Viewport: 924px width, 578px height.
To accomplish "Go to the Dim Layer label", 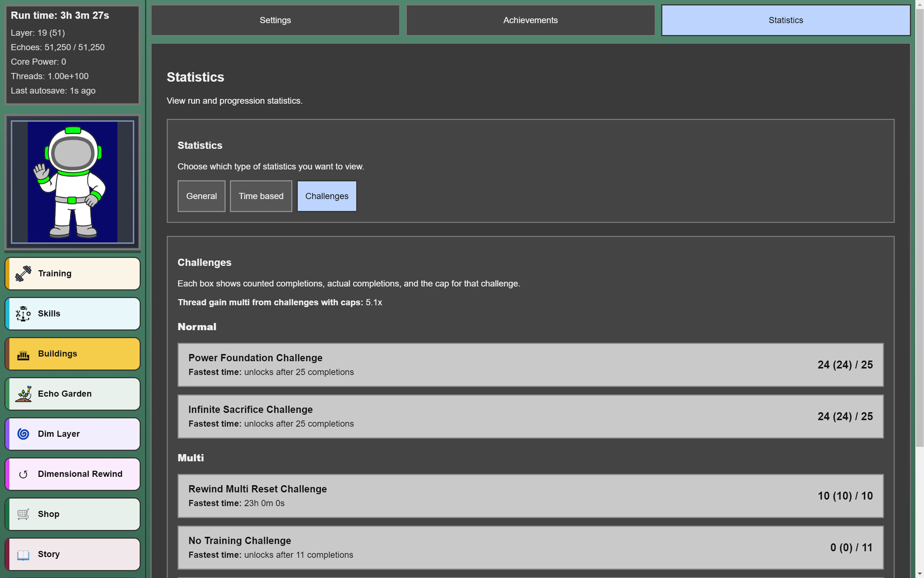I will (x=59, y=434).
